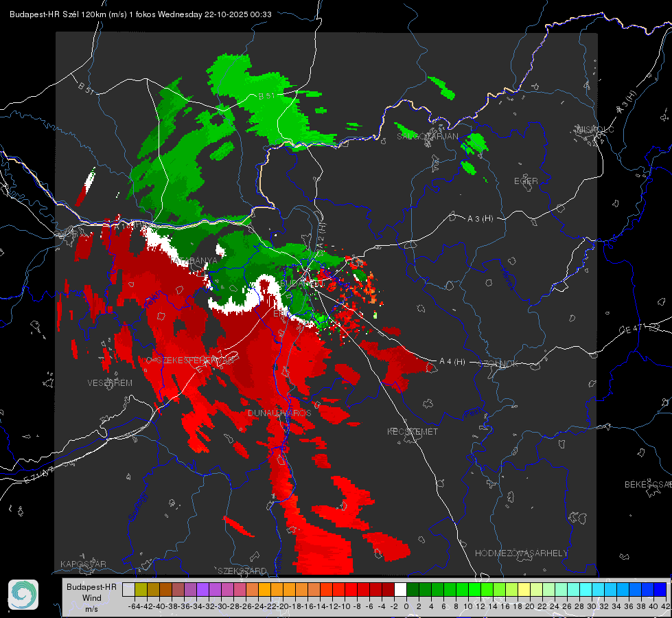Click the EGER city label

pos(526,181)
